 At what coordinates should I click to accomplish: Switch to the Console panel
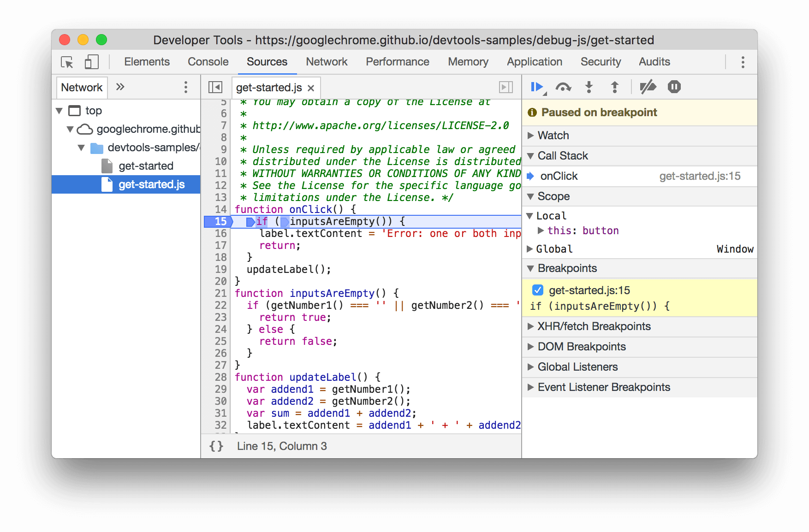click(208, 62)
